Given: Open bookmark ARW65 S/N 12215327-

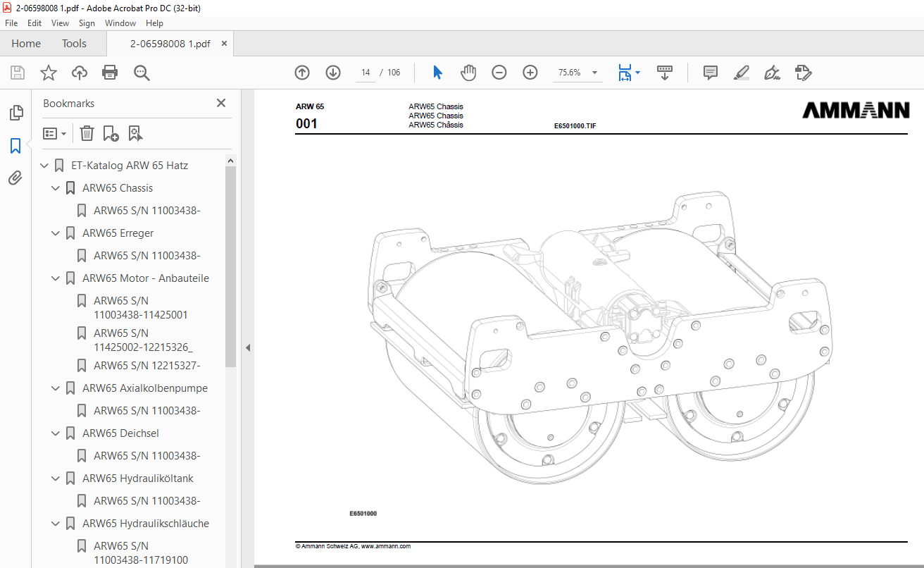Looking at the screenshot, I should 146,366.
